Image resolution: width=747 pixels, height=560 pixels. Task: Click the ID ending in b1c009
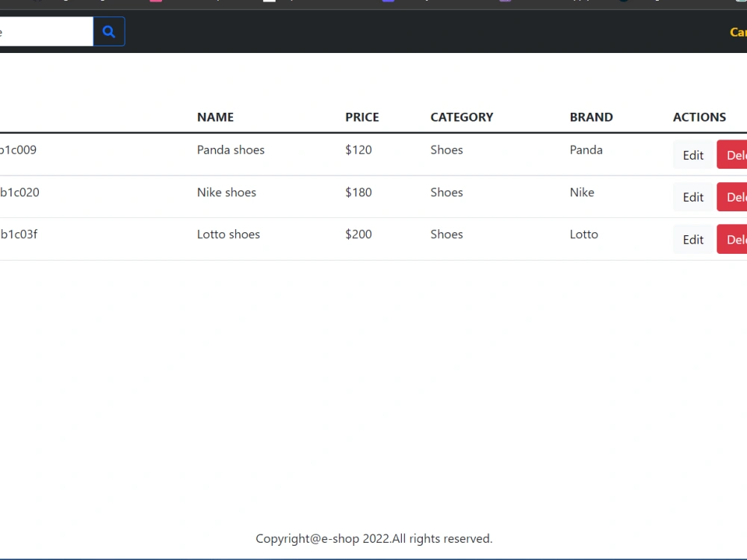pyautogui.click(x=18, y=150)
